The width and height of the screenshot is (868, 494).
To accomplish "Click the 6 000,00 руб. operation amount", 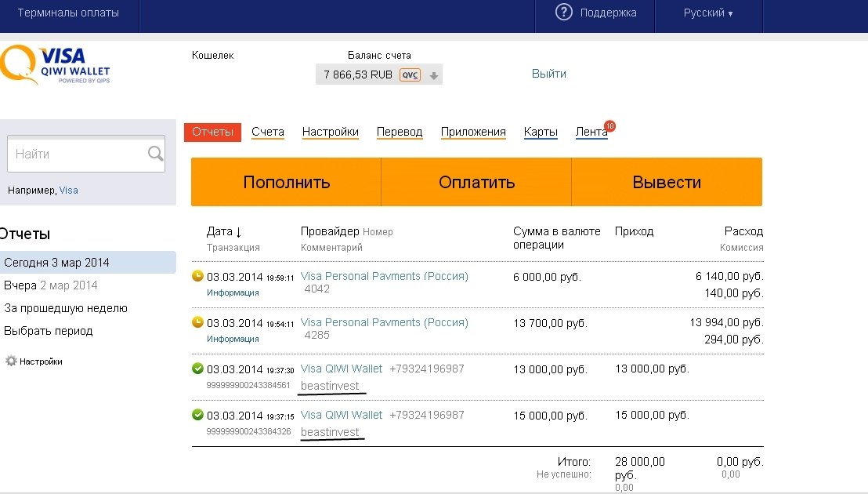I will (547, 277).
